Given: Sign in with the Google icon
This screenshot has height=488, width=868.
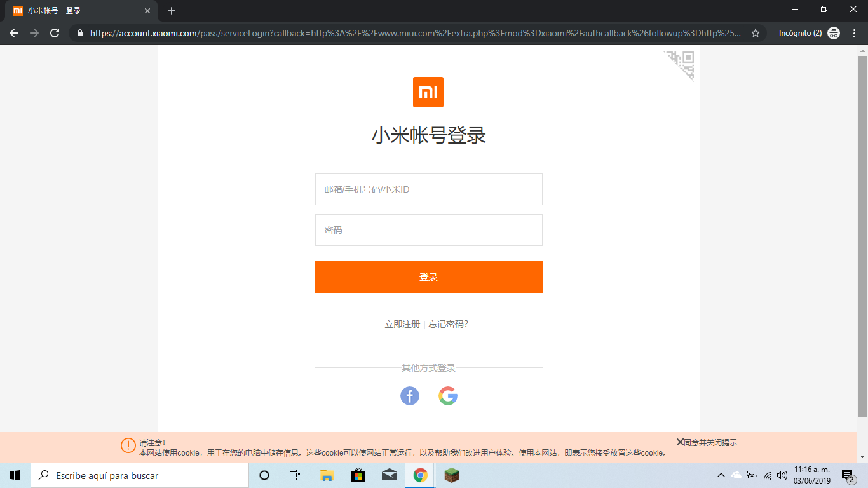Looking at the screenshot, I should point(448,396).
